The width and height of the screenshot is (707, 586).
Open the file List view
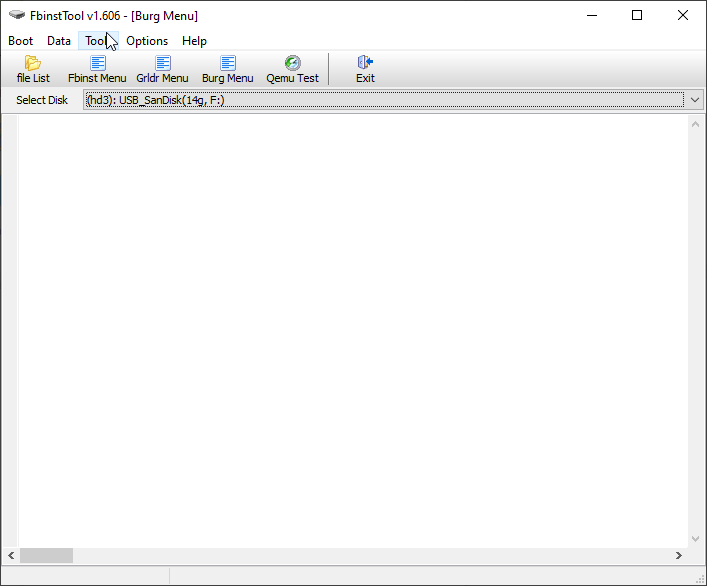33,69
